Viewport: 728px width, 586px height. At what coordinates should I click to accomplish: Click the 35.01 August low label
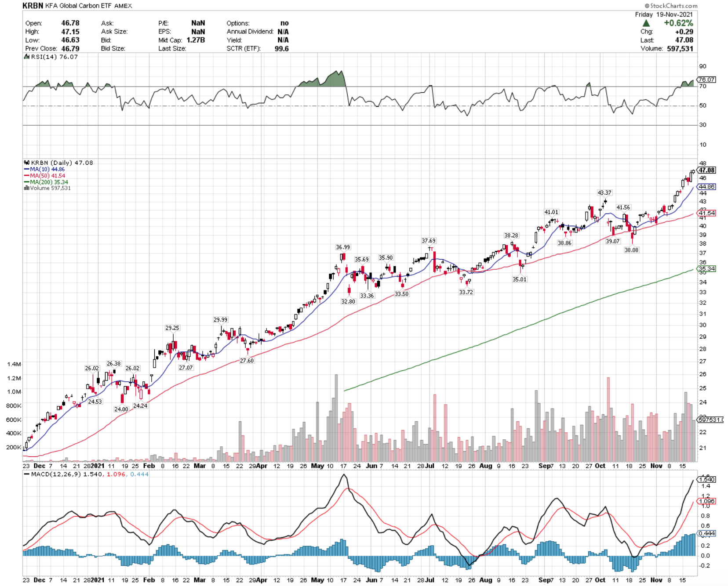pyautogui.click(x=519, y=279)
